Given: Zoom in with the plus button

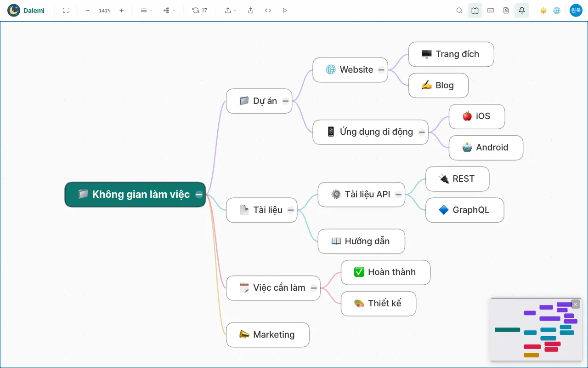Looking at the screenshot, I should (x=121, y=10).
